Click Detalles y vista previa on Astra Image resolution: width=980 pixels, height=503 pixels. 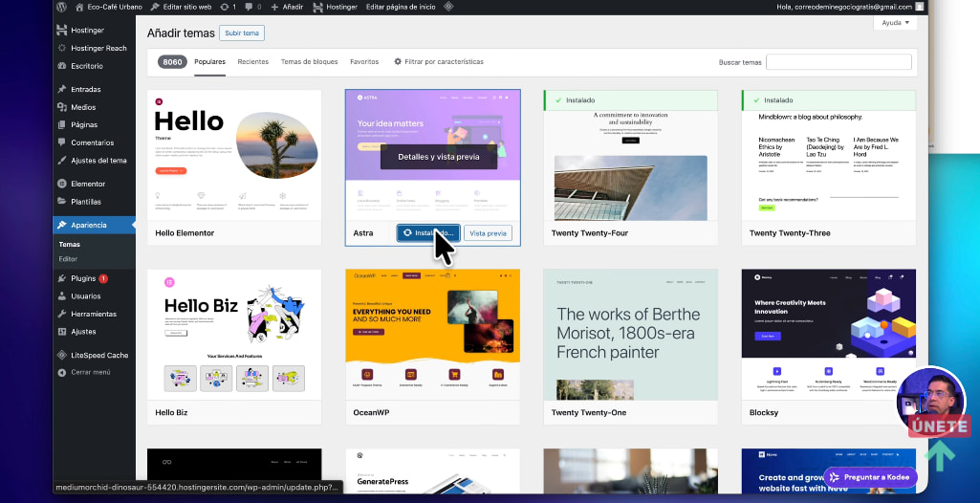439,157
